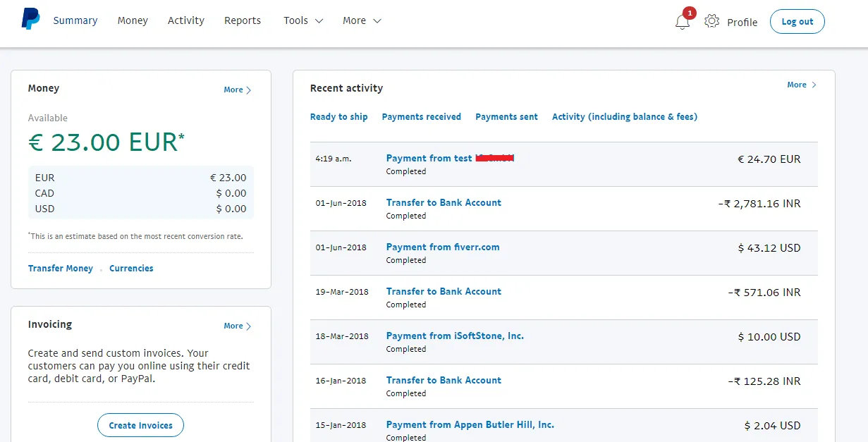
Task: Select the Payments sent filter
Action: pyautogui.click(x=506, y=117)
